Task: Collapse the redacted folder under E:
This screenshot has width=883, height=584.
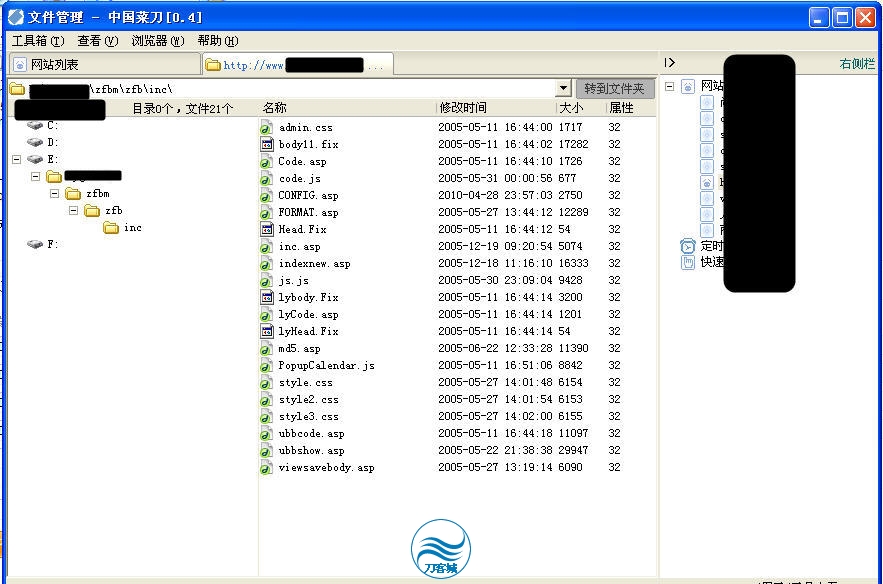Action: pos(35,177)
